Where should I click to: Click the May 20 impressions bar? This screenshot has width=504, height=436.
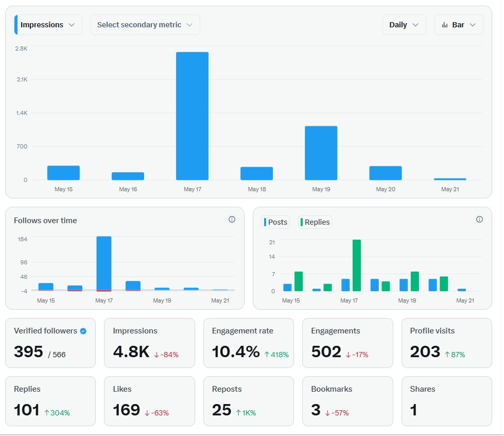(x=386, y=173)
